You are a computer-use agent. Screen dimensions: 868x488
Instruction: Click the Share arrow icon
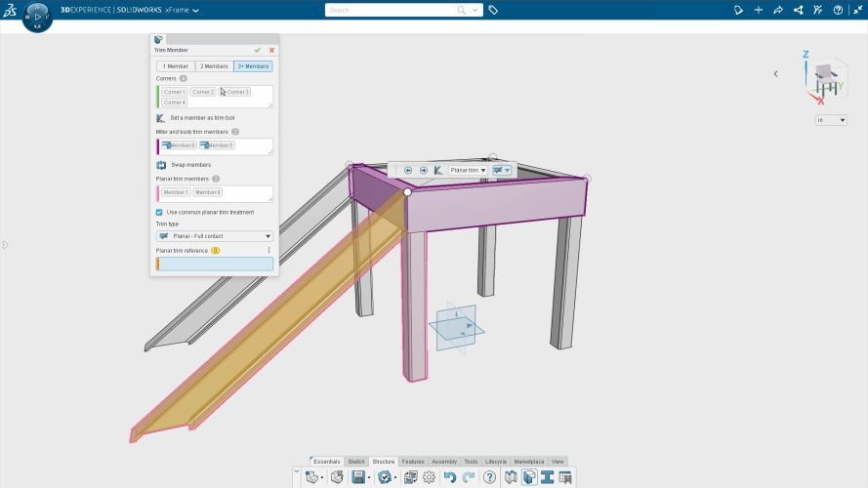point(778,10)
